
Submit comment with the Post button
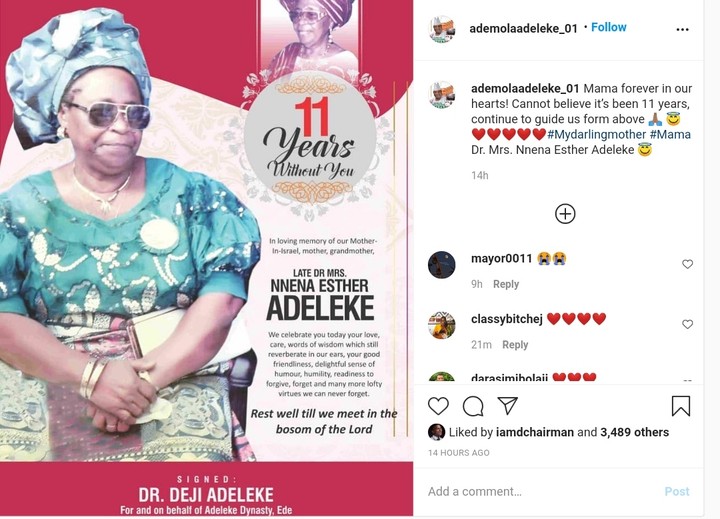tap(677, 492)
